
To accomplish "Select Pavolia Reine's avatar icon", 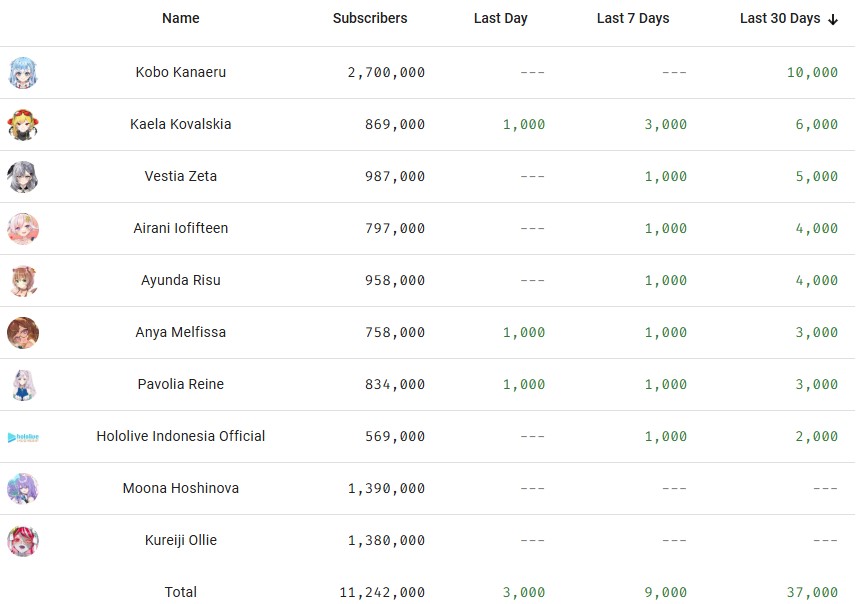I will pyautogui.click(x=23, y=384).
